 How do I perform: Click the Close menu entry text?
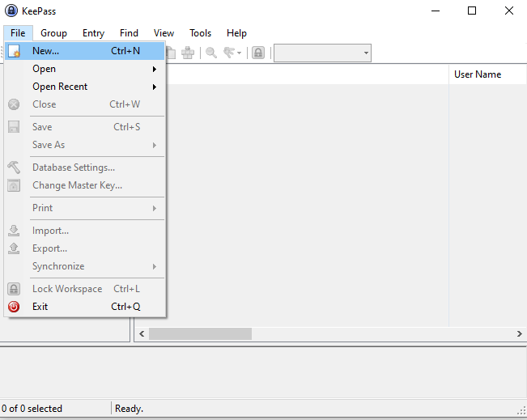(45, 104)
